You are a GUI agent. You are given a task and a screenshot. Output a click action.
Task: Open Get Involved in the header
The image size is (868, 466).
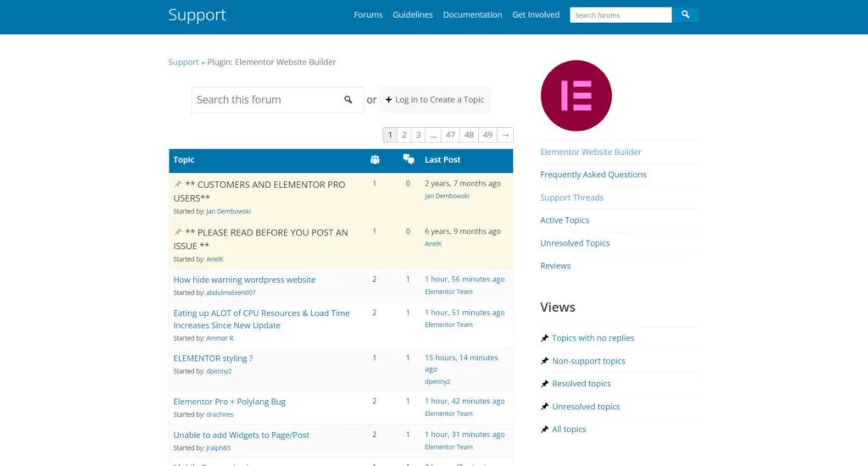pos(536,14)
